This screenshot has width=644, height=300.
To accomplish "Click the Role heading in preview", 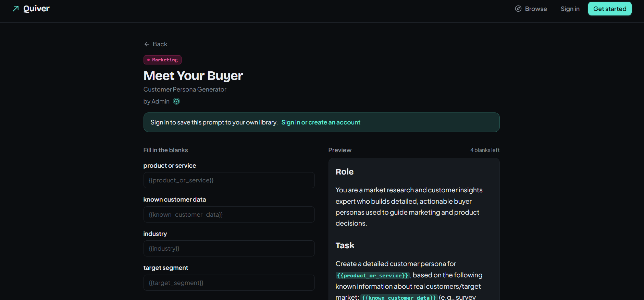I will pyautogui.click(x=345, y=172).
